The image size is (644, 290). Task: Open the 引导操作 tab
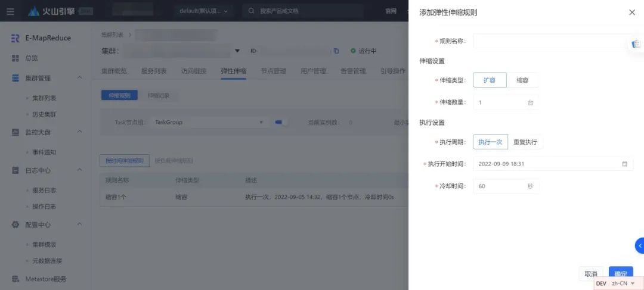(393, 70)
